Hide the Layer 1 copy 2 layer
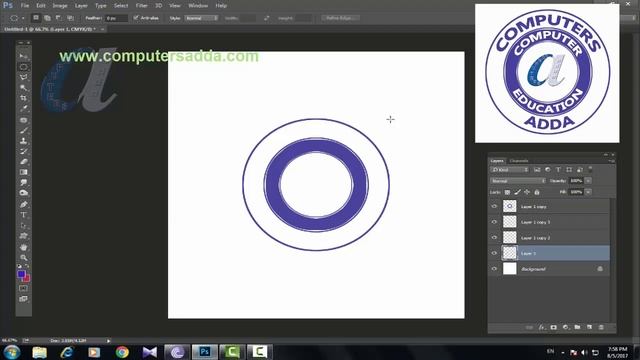The height and width of the screenshot is (360, 640). [494, 238]
